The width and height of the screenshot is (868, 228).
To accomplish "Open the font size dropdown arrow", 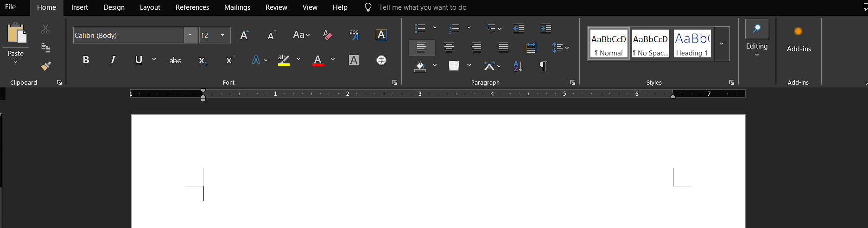I will point(222,35).
